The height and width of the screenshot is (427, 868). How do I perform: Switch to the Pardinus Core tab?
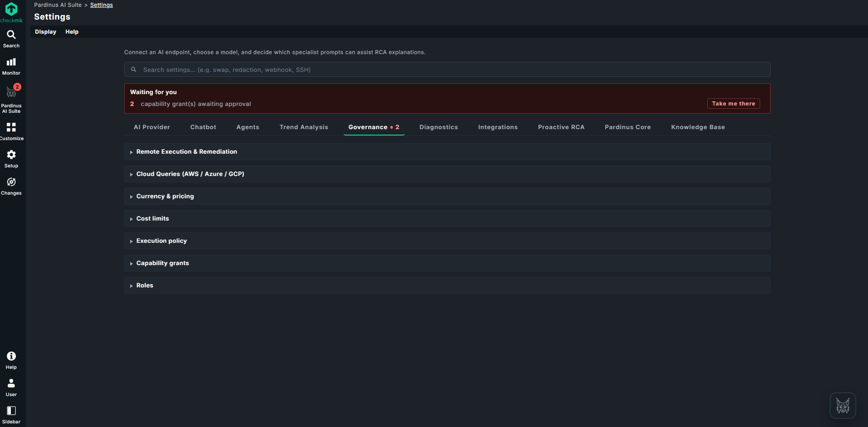628,127
